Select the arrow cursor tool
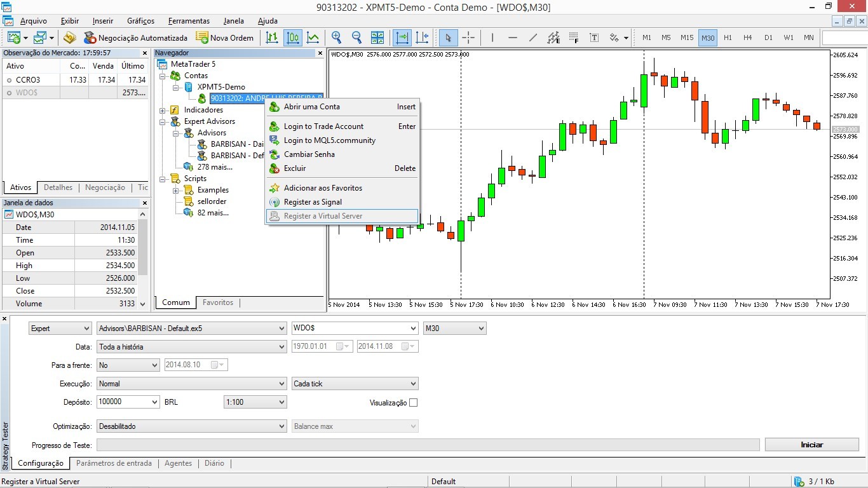This screenshot has width=868, height=488. 448,37
